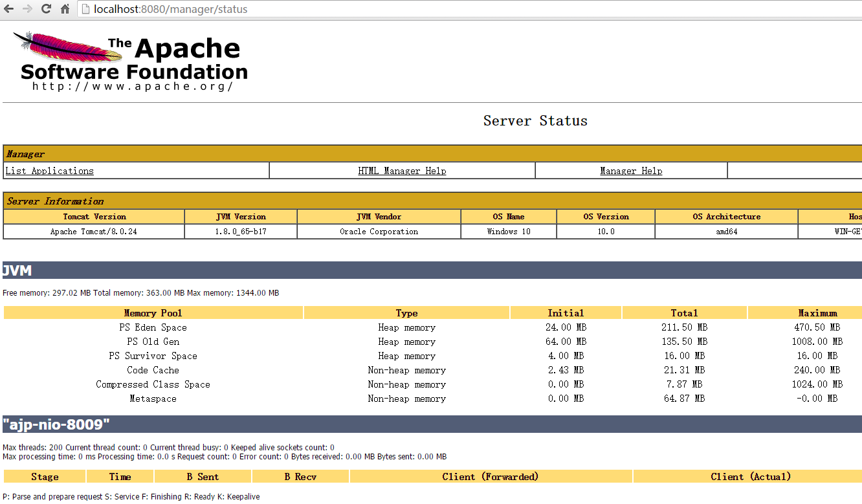Click the JVM section header
Image resolution: width=862 pixels, height=504 pixels.
tap(17, 270)
